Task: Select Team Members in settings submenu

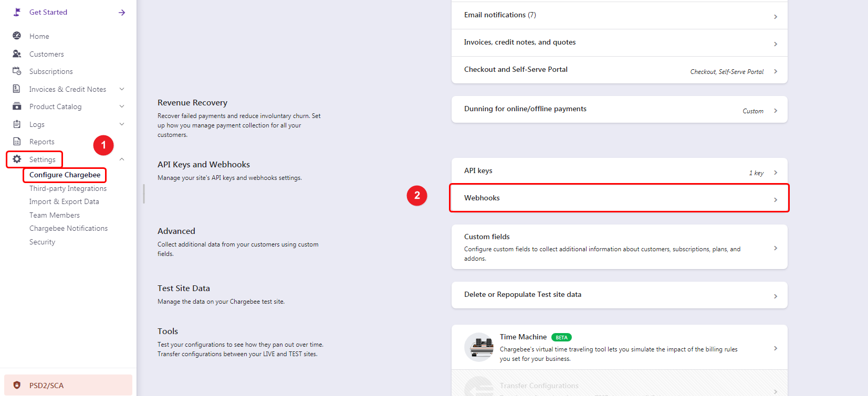Action: tap(55, 215)
